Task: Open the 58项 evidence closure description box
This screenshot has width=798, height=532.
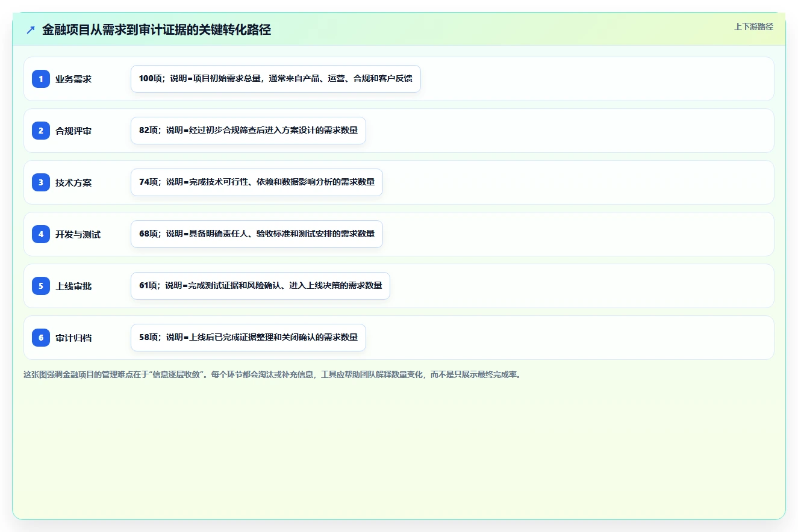Action: (x=248, y=338)
